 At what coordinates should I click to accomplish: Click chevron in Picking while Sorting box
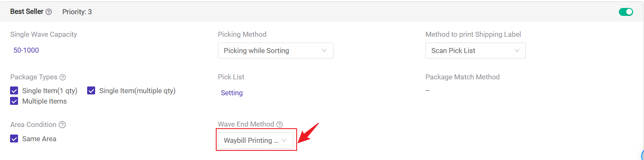point(324,51)
